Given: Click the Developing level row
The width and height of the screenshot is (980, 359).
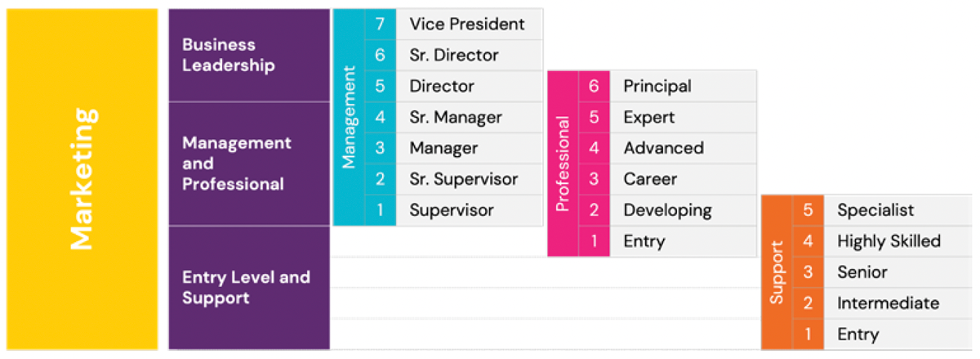Looking at the screenshot, I should click(x=667, y=210).
